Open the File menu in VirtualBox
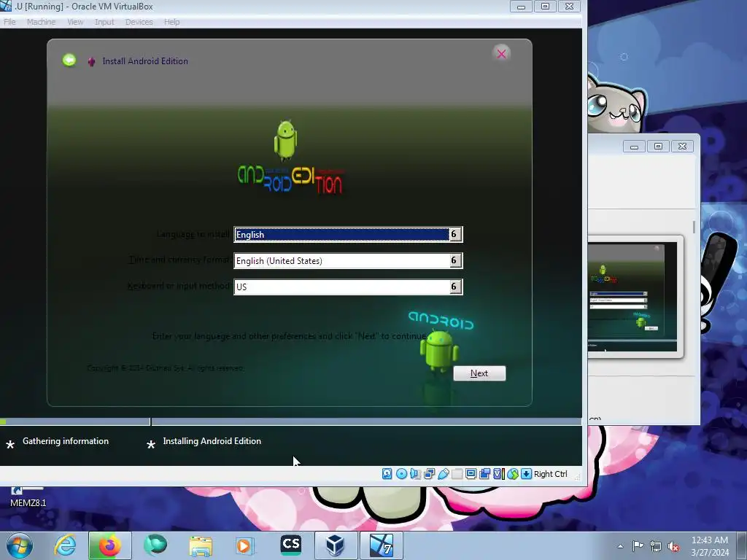This screenshot has height=560, width=747. (x=9, y=22)
